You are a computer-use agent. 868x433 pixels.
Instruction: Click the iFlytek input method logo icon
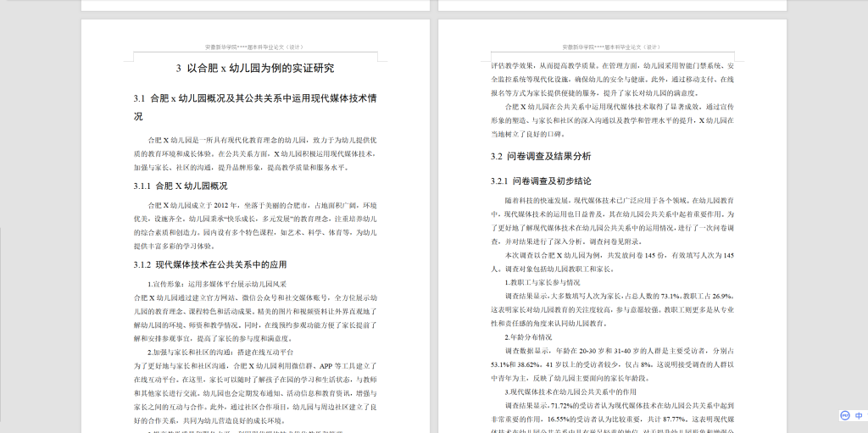click(x=845, y=415)
